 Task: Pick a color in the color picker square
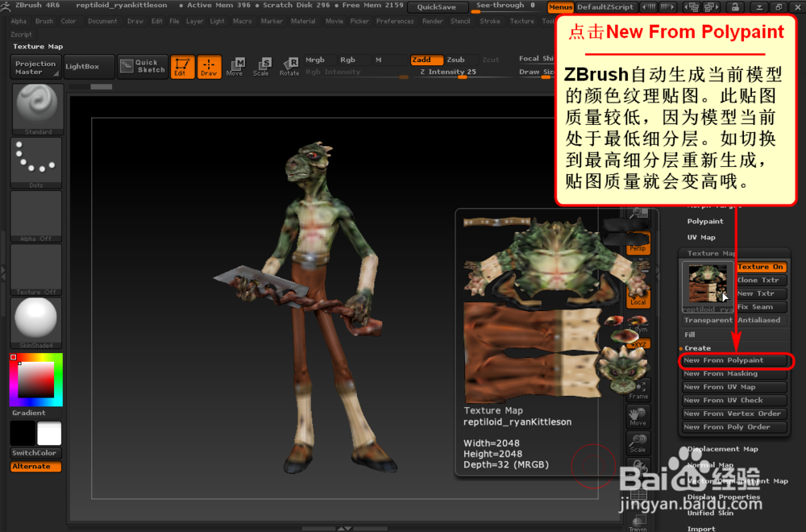tap(36, 380)
